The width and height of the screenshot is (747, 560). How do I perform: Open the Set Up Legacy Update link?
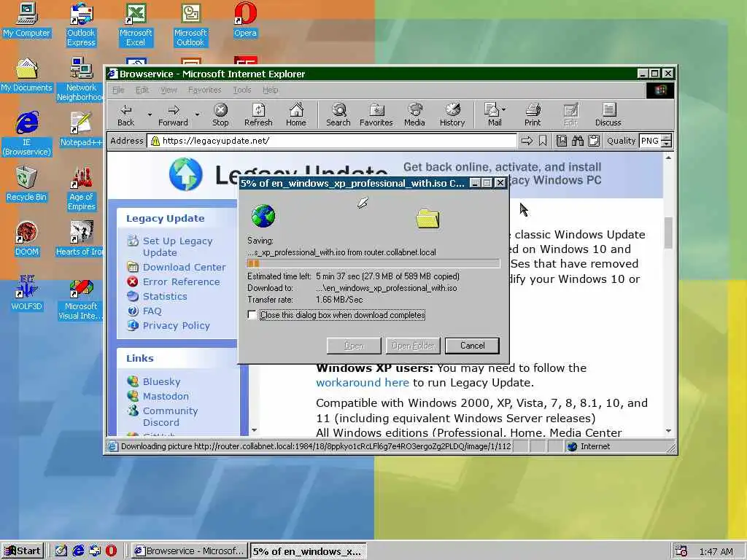coord(177,246)
